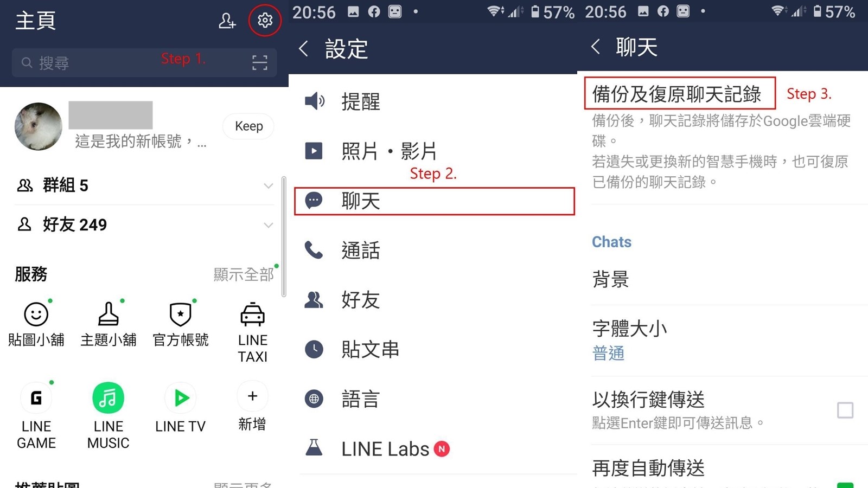The width and height of the screenshot is (868, 488).
Task: Tap the Keep button
Action: pyautogui.click(x=248, y=126)
